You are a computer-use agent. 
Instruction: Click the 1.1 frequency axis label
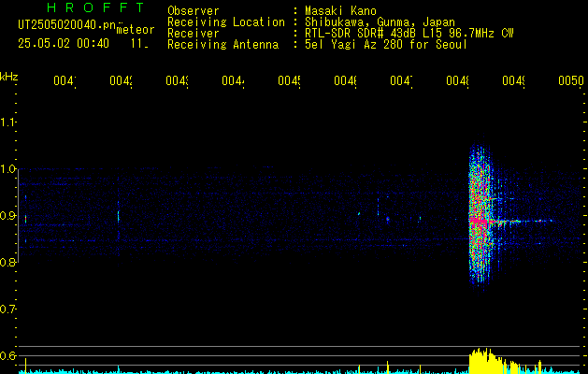coord(7,122)
